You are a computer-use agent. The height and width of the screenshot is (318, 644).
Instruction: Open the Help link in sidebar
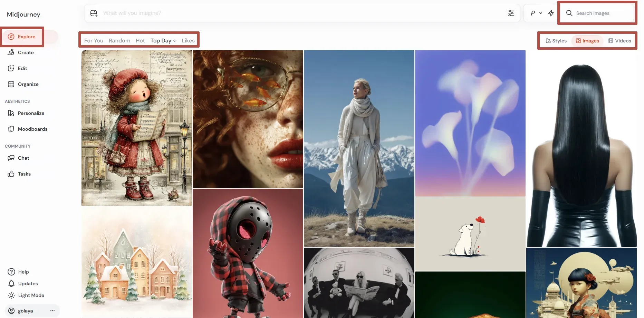(23, 272)
